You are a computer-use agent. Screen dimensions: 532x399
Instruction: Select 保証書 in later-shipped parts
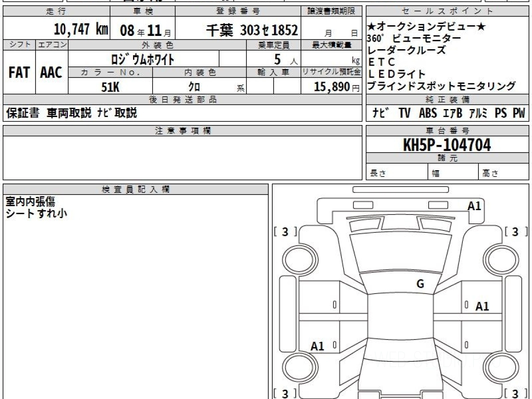(23, 113)
